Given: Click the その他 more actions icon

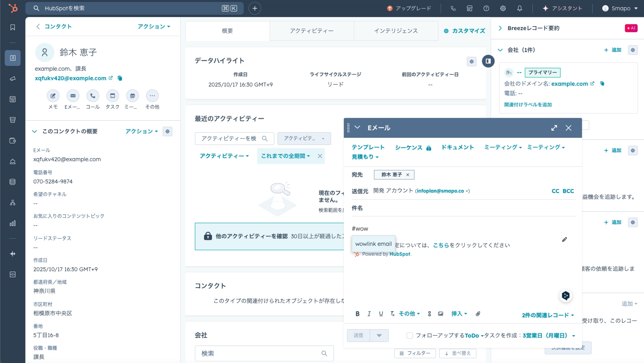Looking at the screenshot, I should coord(152,96).
